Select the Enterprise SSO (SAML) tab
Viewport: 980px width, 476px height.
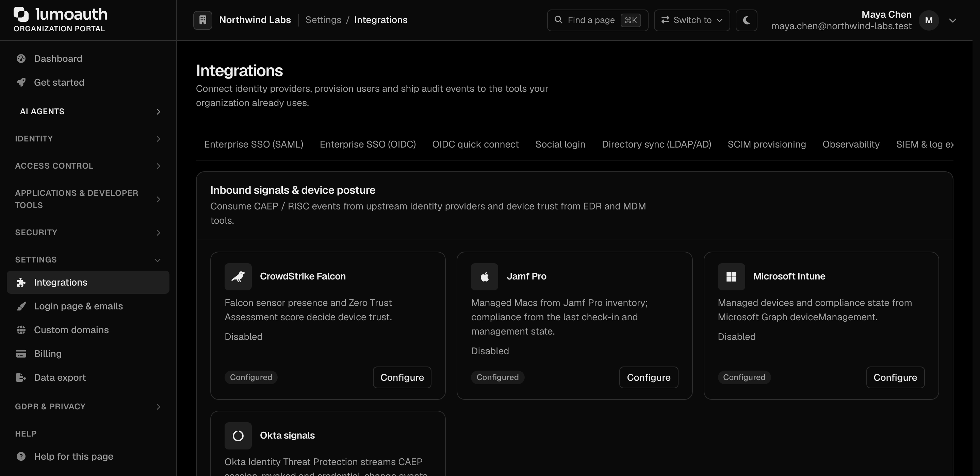click(254, 144)
